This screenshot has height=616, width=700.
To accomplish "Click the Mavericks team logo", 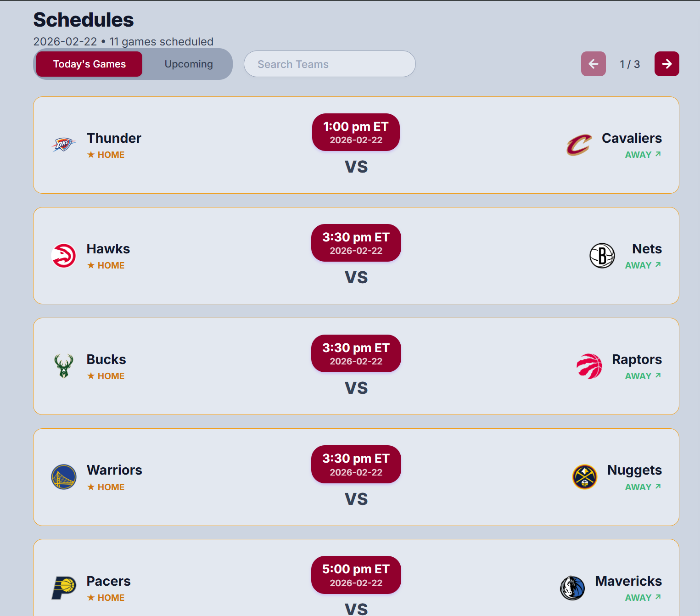I will (x=572, y=588).
